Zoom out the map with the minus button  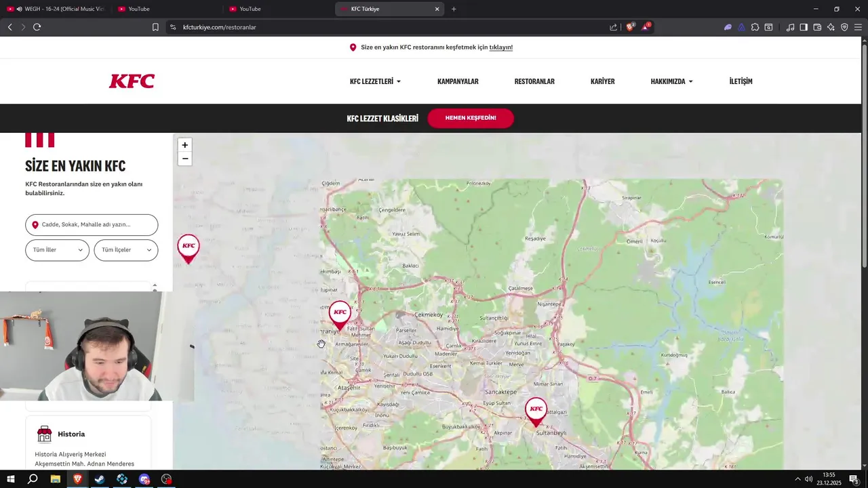point(184,159)
